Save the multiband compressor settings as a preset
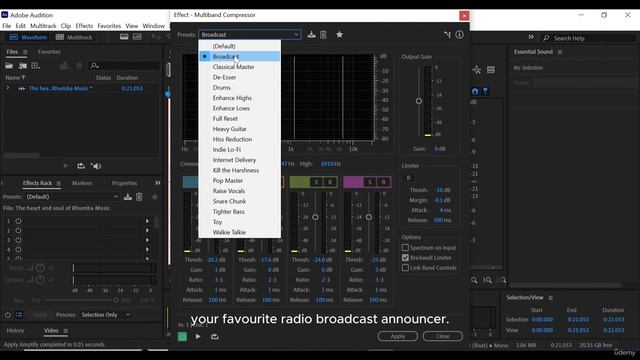The width and height of the screenshot is (640, 360). click(311, 35)
